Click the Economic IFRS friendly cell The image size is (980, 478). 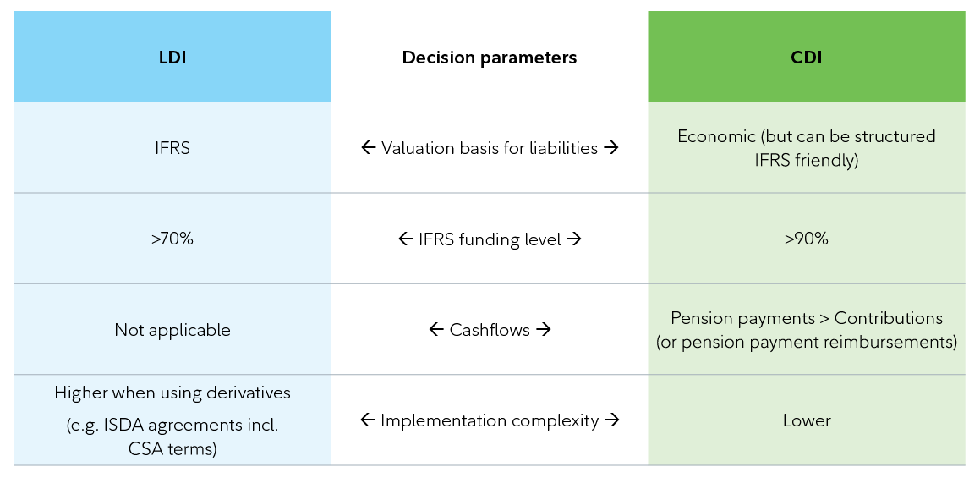pyautogui.click(x=807, y=148)
